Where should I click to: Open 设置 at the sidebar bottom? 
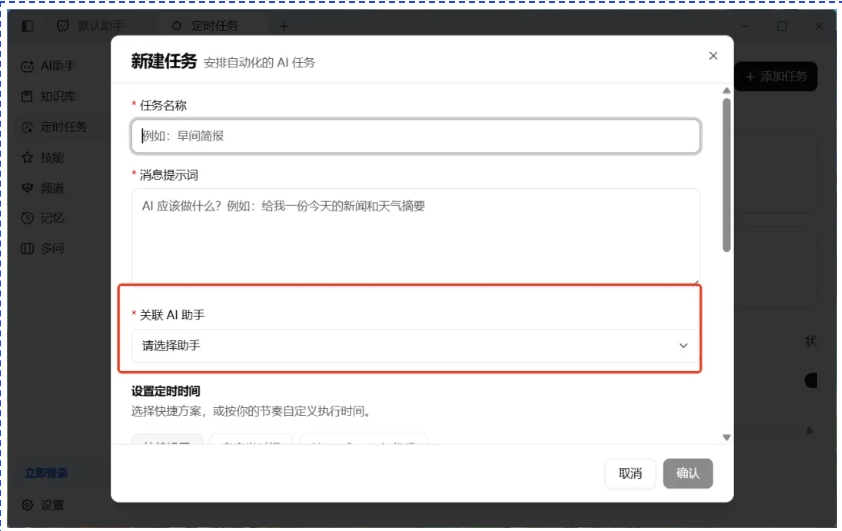pyautogui.click(x=43, y=505)
